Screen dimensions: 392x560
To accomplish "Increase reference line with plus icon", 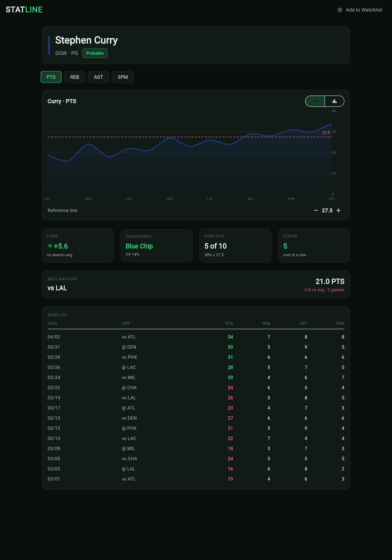I will point(338,211).
